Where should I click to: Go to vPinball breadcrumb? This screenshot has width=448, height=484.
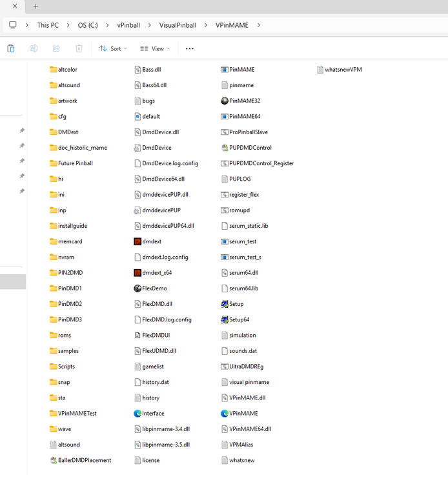coord(128,25)
